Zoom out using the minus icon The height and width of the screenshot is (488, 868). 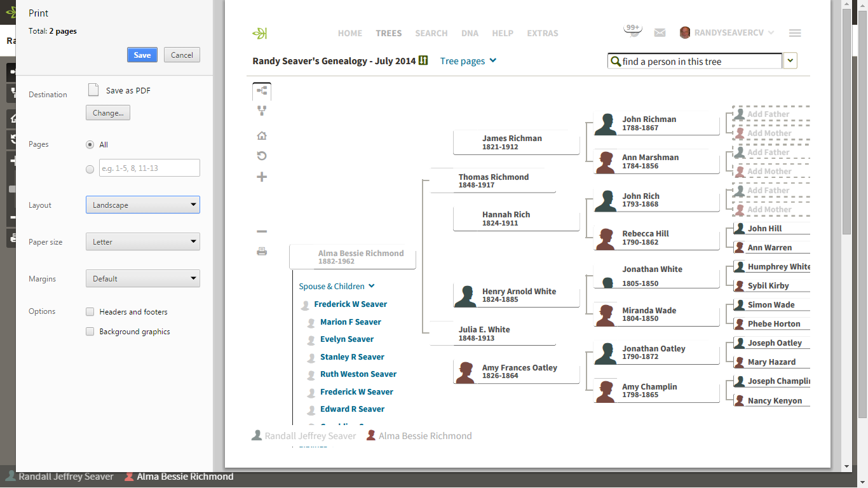tap(262, 231)
